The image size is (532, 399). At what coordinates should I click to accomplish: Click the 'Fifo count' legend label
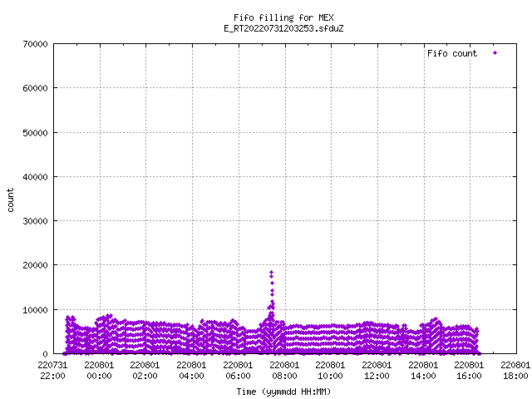pos(452,53)
